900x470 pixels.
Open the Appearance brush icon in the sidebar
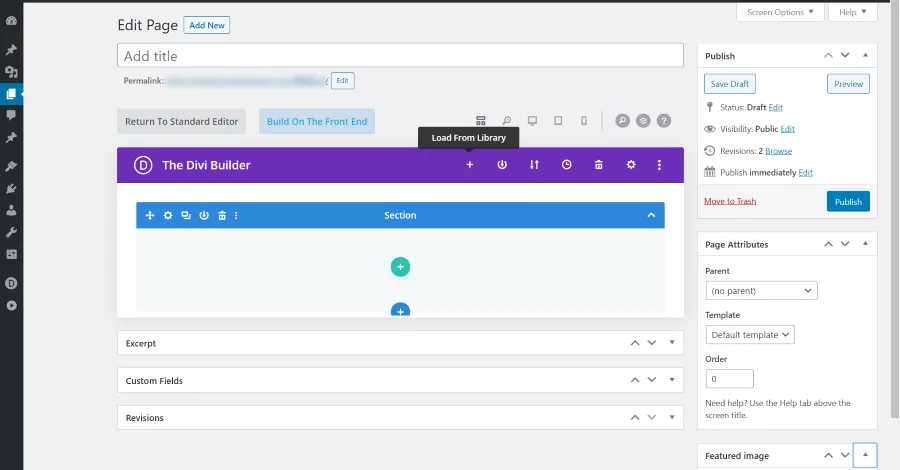pyautogui.click(x=11, y=166)
